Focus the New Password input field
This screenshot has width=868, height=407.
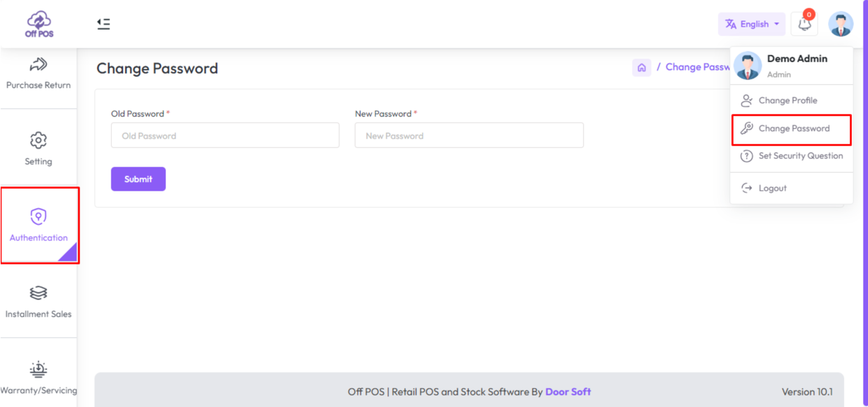point(469,135)
